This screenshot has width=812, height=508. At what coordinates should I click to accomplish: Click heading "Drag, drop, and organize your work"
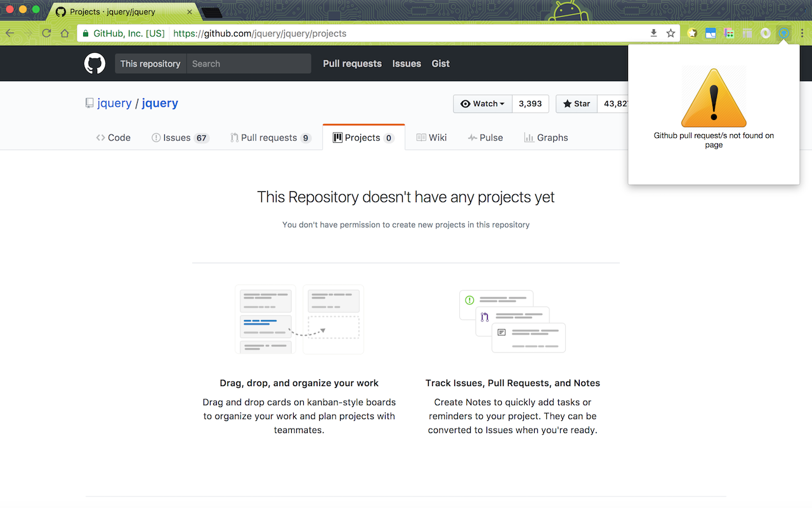[299, 383]
